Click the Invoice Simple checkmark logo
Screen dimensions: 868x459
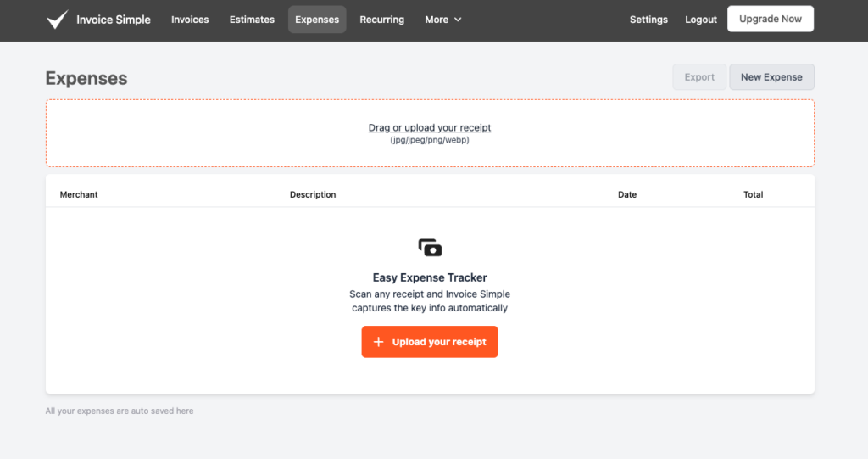coord(57,20)
